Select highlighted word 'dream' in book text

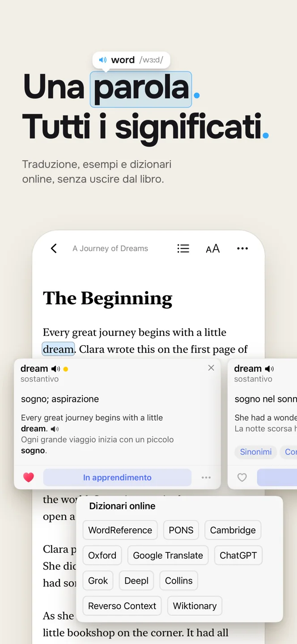tap(58, 349)
